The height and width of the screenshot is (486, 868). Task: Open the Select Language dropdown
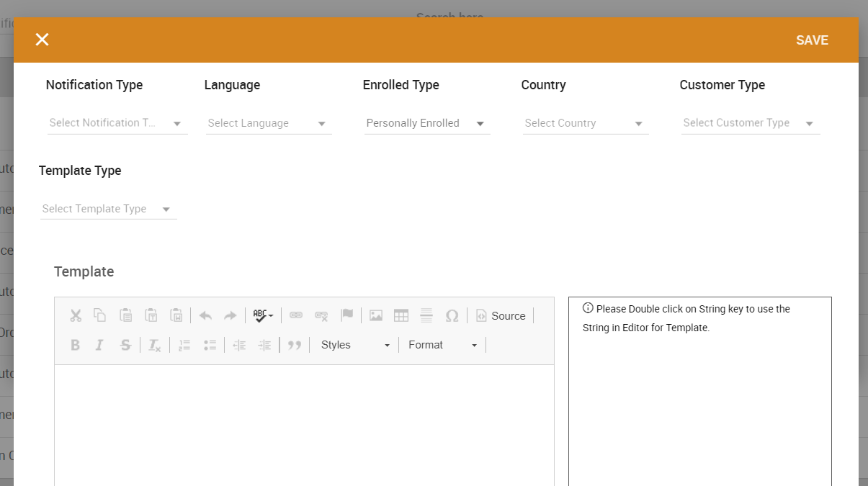point(268,123)
